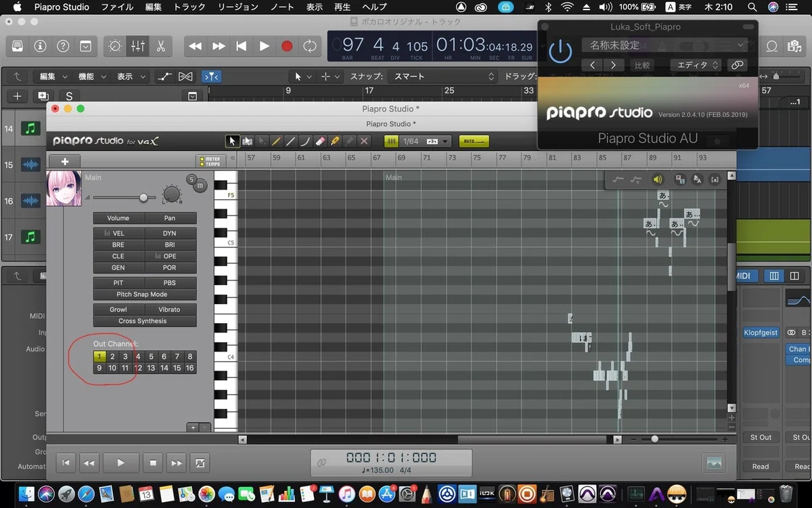Toggle the yellow grid snap icon
Screen dimensions: 812x508
391,141
